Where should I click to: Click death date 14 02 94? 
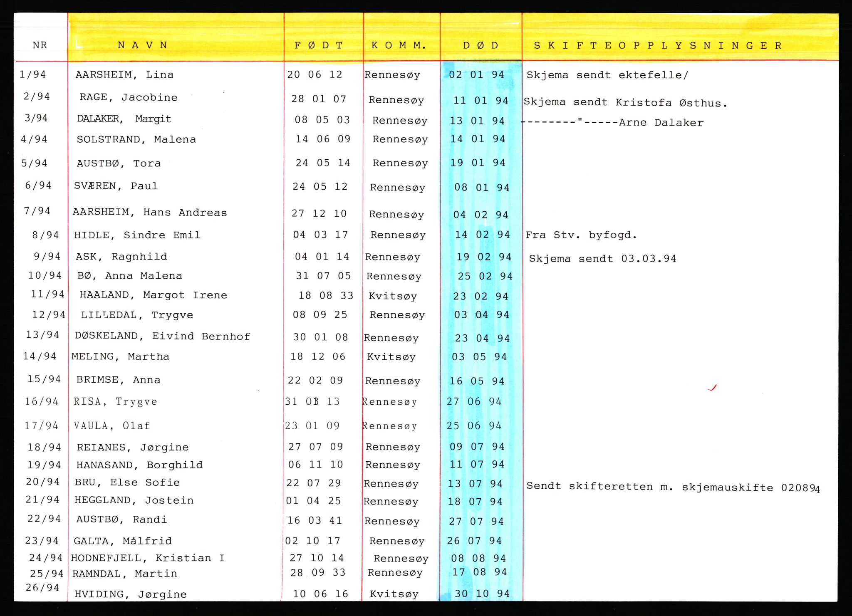pos(483,235)
